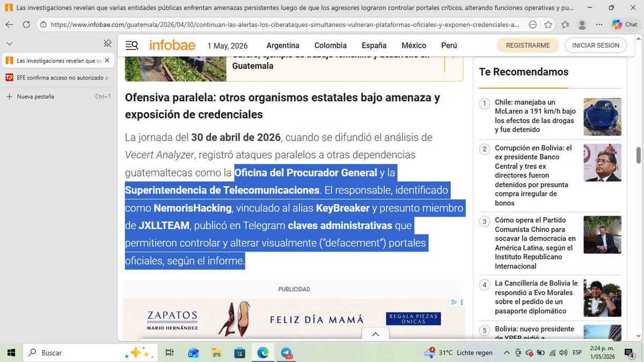Viewport: 644px width, 362px height.
Task: Click highlighted 'JXLLTEAM' text
Action: 164,225
